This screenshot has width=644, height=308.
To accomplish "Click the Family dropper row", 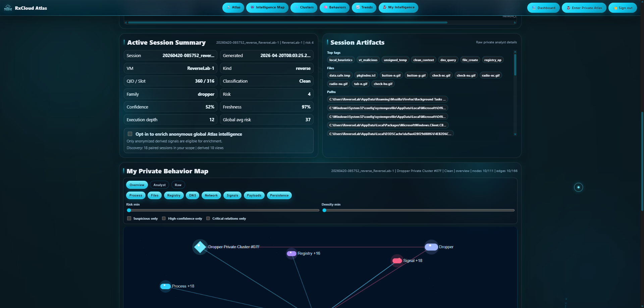I will point(170,94).
